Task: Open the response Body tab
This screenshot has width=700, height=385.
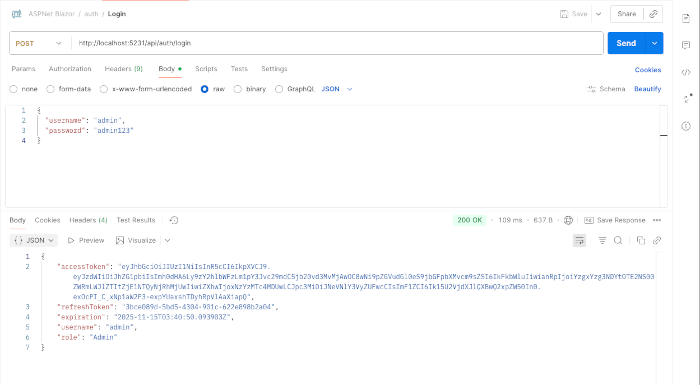Action: tap(17, 220)
